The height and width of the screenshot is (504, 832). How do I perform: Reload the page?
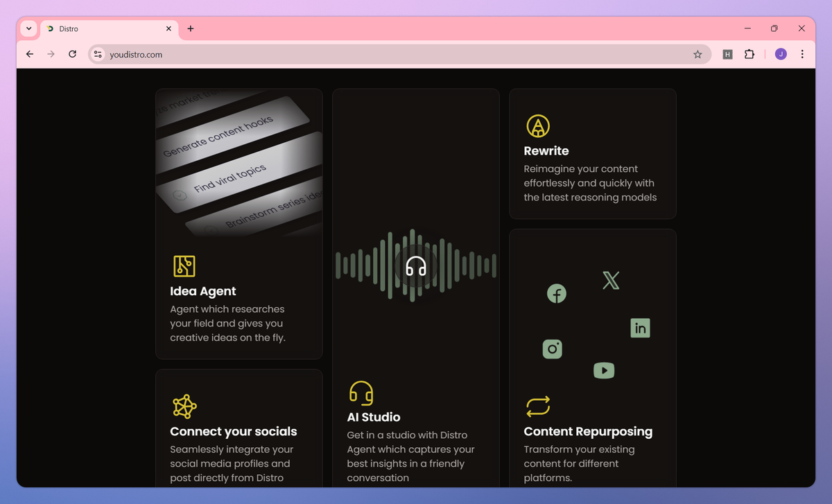click(72, 54)
